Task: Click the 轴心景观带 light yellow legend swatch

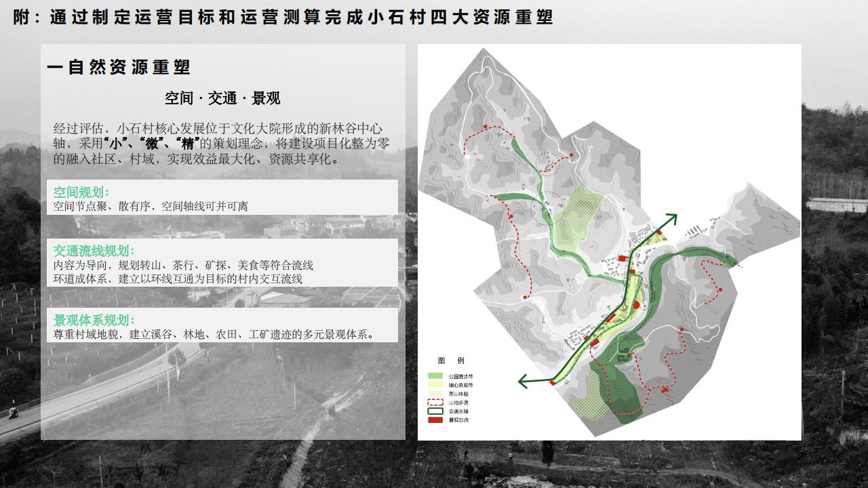Action: coord(435,385)
